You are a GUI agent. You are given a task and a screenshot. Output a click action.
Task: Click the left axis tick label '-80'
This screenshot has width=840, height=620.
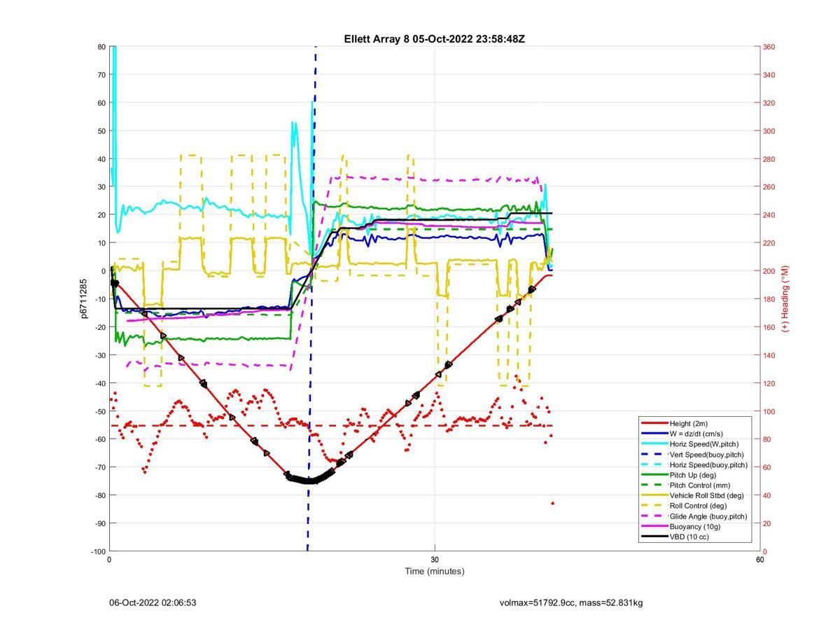click(100, 495)
